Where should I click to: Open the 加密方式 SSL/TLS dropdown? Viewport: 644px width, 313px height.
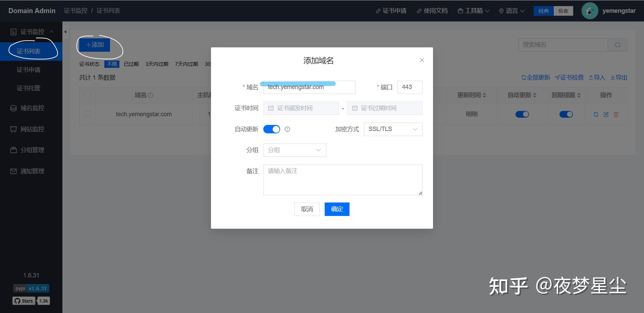(393, 129)
